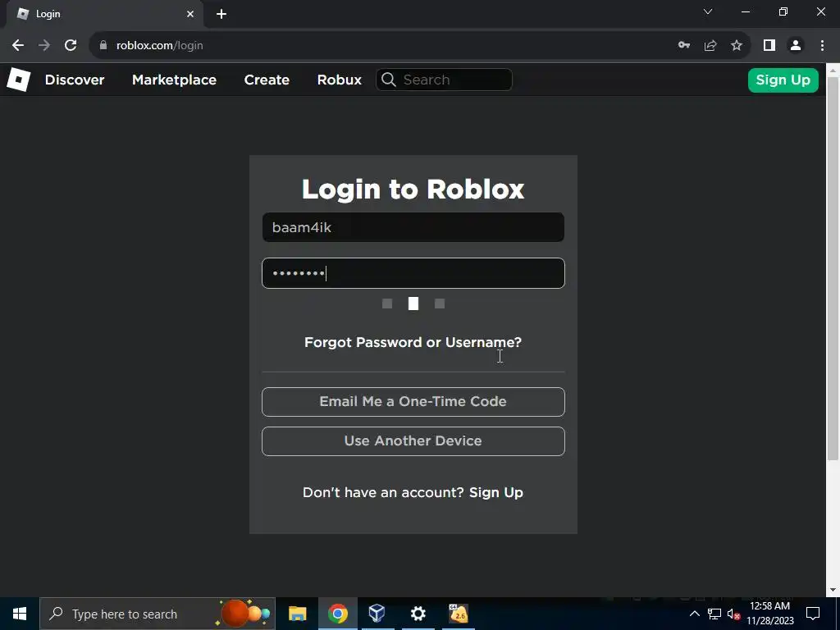
Task: Open the Discover menu item
Action: (x=75, y=80)
